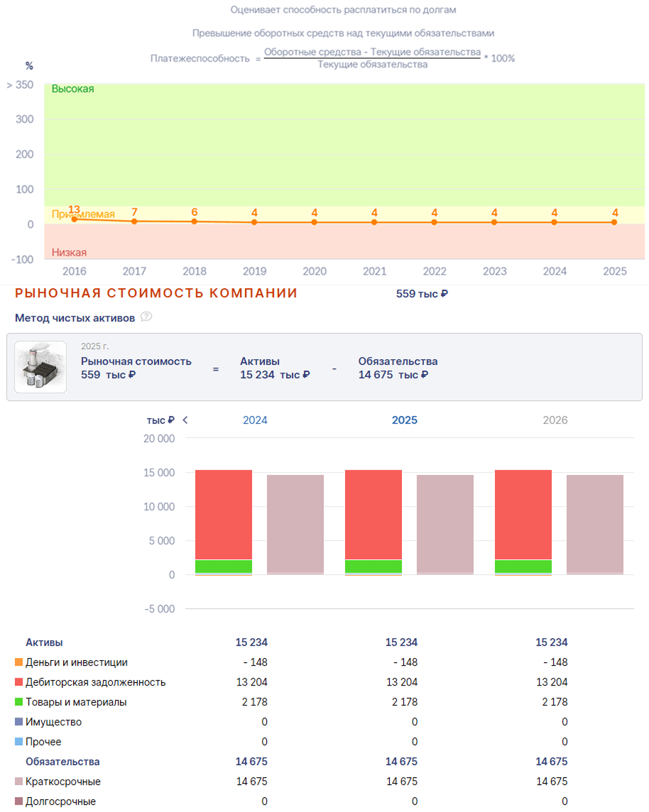This screenshot has width=649, height=812.
Task: Click the help icon beside Метод чистых активов
Action: coord(146,317)
